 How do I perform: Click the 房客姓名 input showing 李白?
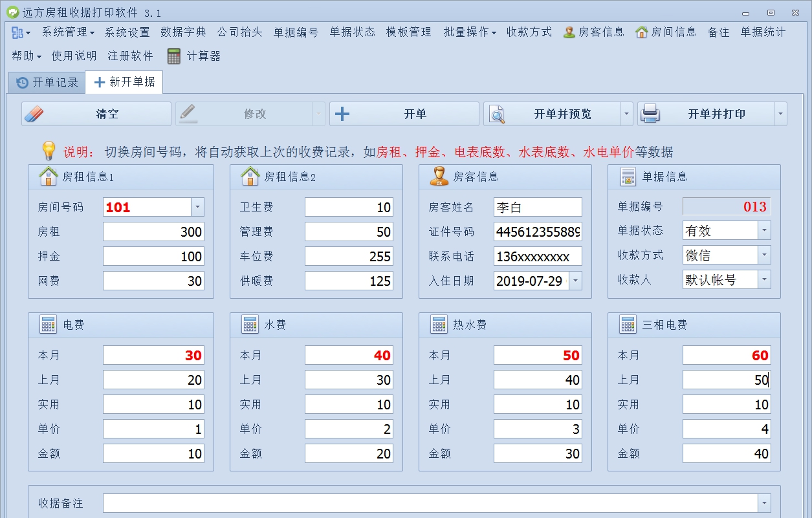(538, 207)
